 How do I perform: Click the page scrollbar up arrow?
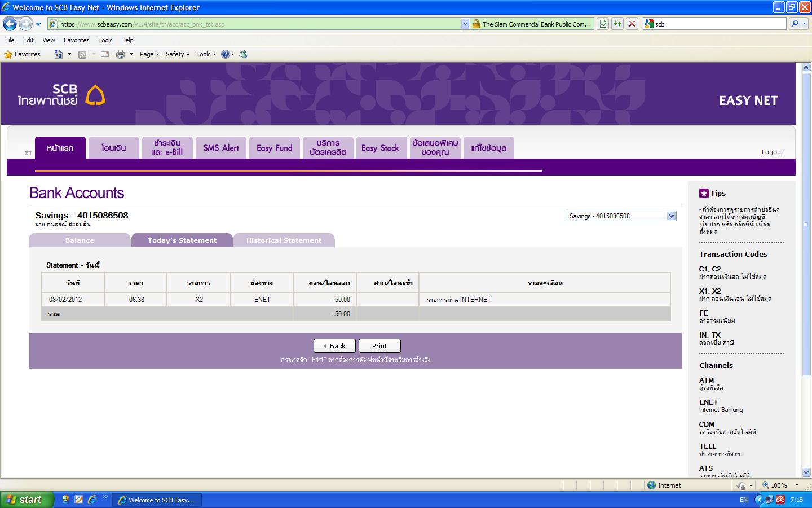(x=806, y=67)
